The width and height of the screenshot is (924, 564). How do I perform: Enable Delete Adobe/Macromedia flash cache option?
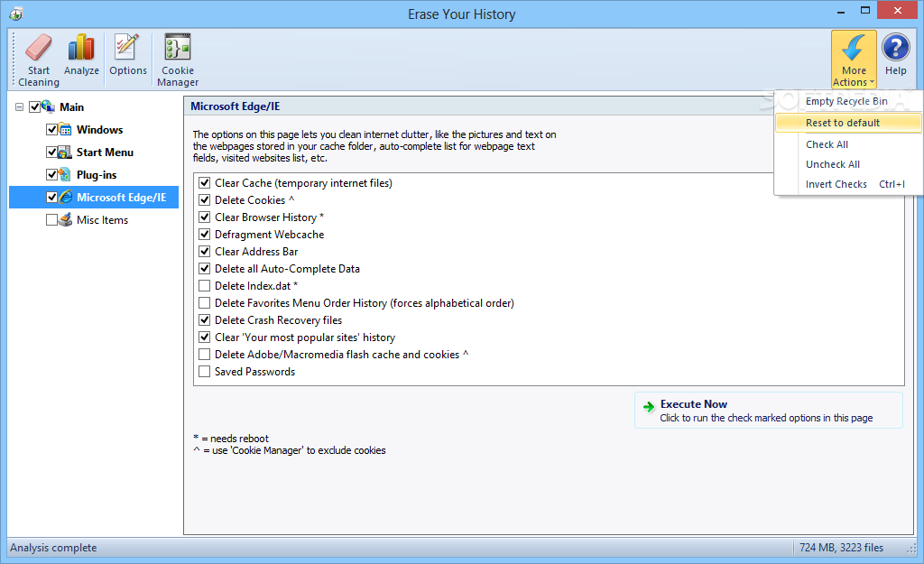(205, 355)
